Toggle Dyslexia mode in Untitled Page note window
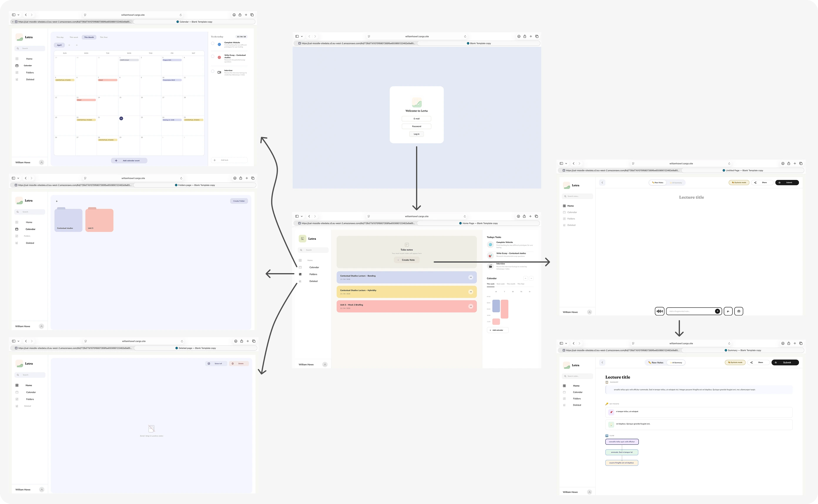 739,183
